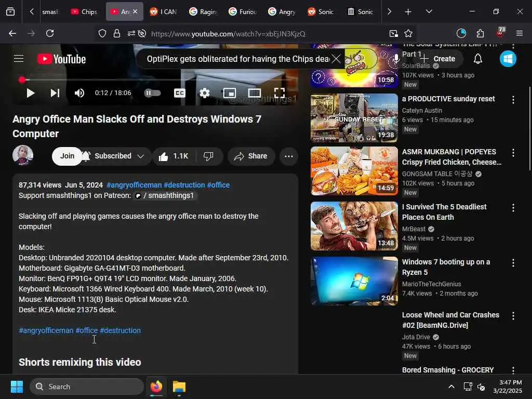This screenshot has width=532, height=399.
Task: Click the browser address bar URL
Action: click(228, 34)
